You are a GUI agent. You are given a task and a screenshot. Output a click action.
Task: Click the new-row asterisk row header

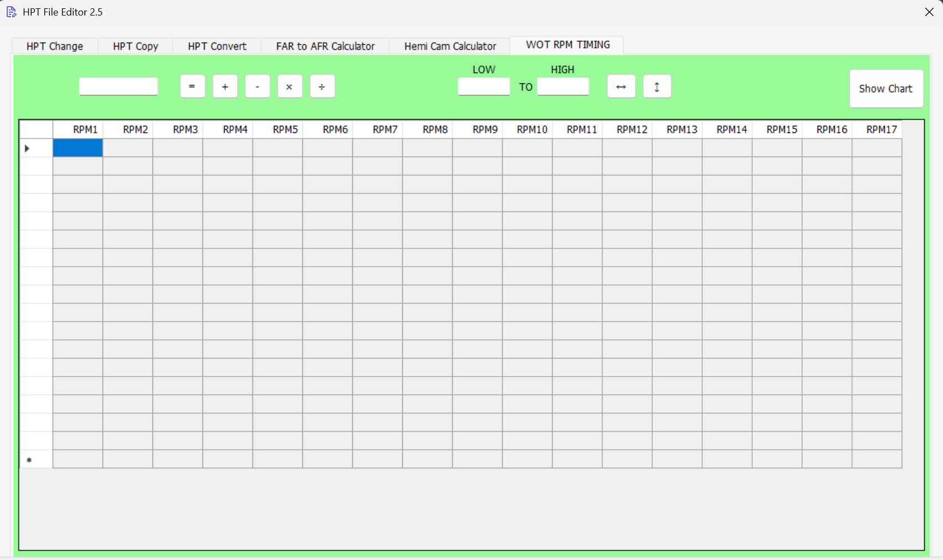36,459
